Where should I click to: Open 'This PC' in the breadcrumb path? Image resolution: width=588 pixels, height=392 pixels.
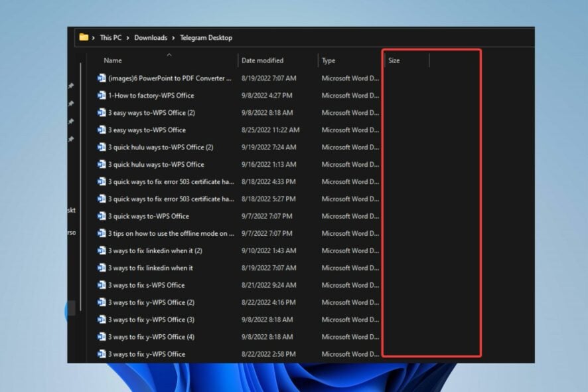(111, 38)
